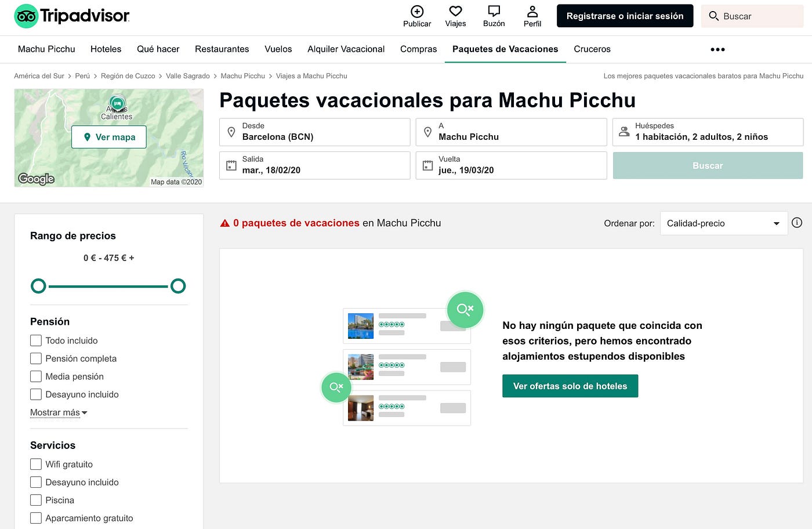Check the Todo incluido box
Image resolution: width=812 pixels, height=529 pixels.
click(36, 340)
